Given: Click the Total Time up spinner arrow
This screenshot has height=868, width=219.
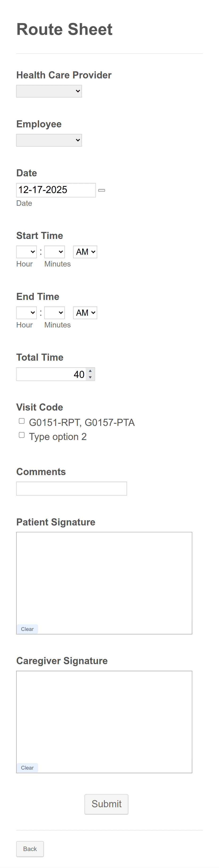Looking at the screenshot, I should (90, 371).
